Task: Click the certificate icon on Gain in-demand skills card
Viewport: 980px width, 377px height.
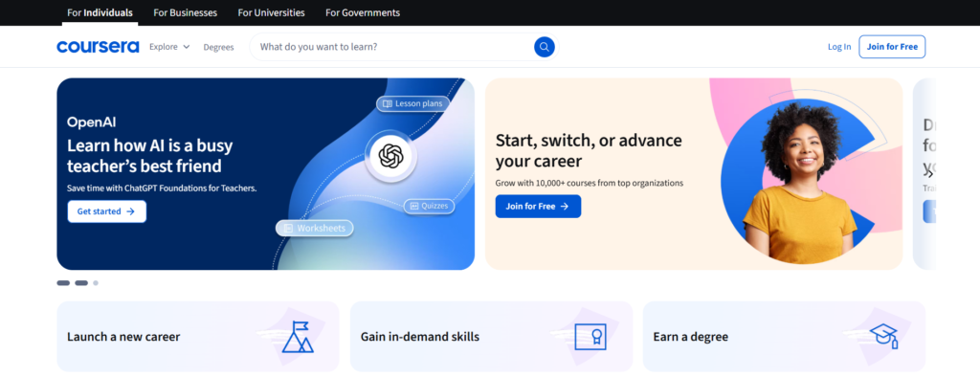Action: pyautogui.click(x=591, y=337)
